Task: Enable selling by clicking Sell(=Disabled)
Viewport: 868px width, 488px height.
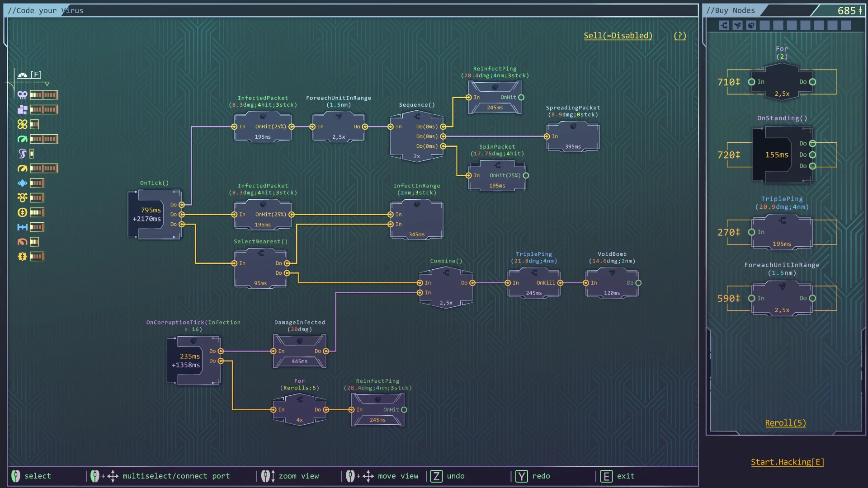Action: click(618, 35)
